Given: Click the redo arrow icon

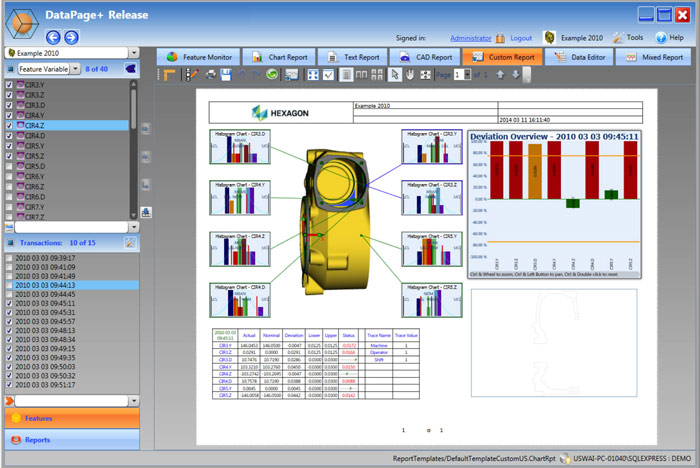Looking at the screenshot, I should (256, 75).
